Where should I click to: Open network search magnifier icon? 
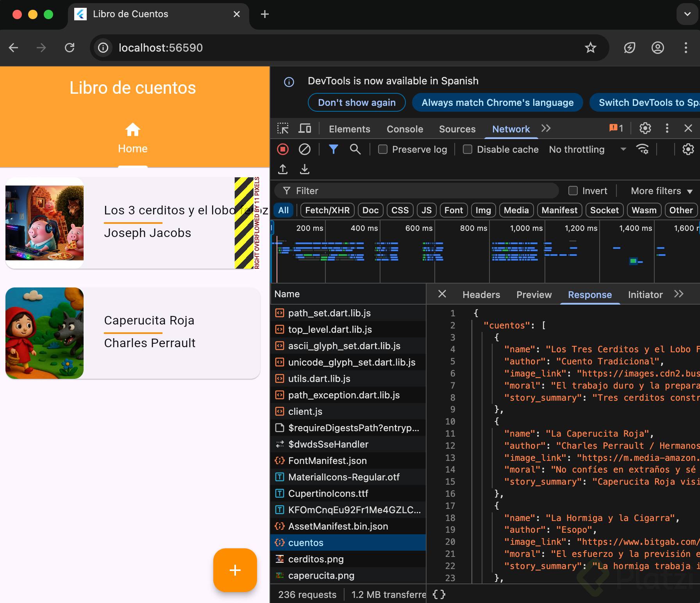pyautogui.click(x=355, y=149)
